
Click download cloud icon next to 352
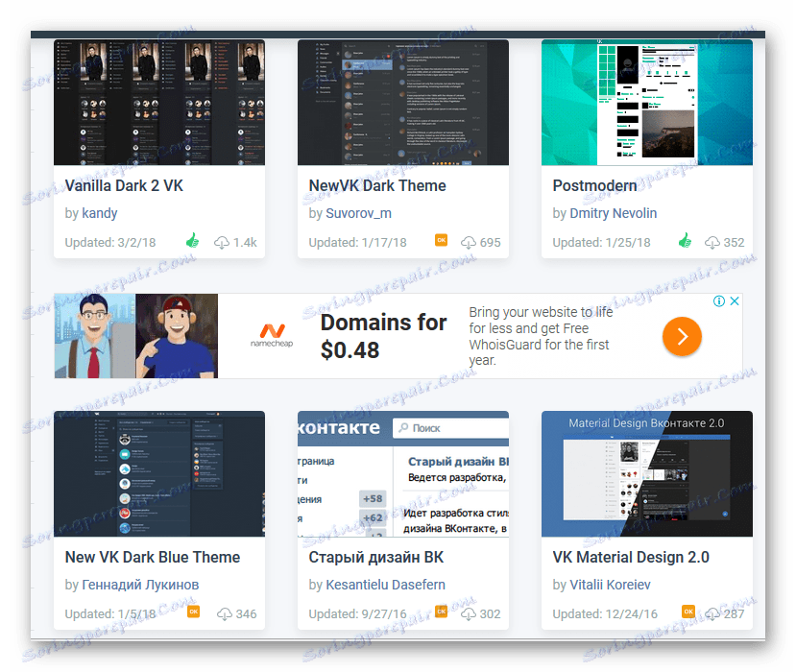pyautogui.click(x=712, y=243)
